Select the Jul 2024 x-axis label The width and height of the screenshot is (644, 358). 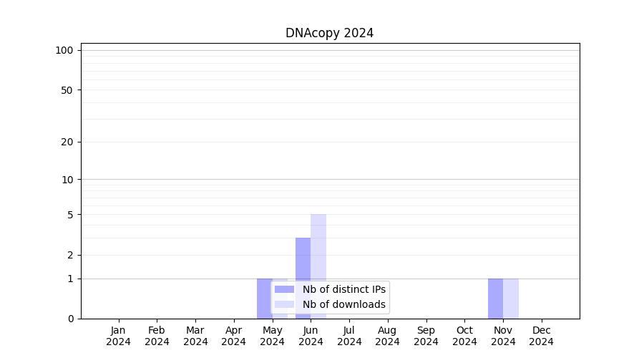tap(349, 336)
